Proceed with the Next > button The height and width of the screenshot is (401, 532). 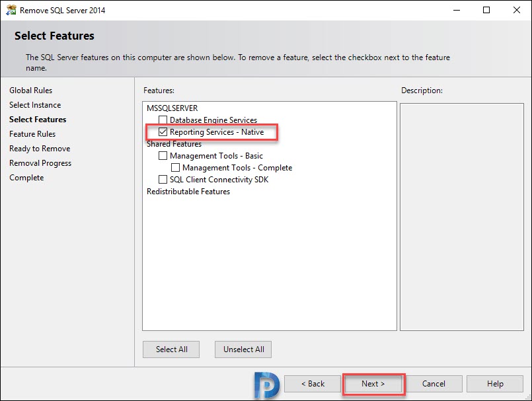[373, 384]
